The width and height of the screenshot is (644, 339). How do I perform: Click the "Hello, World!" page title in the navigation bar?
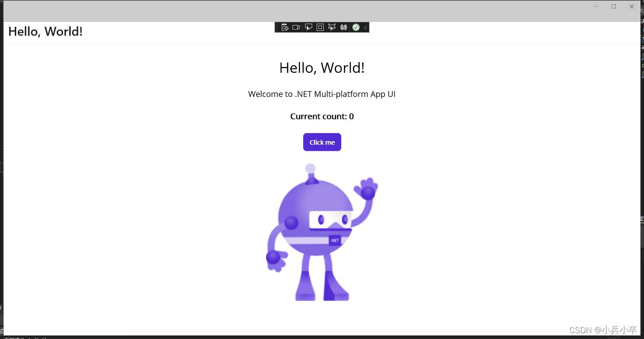pyautogui.click(x=46, y=32)
